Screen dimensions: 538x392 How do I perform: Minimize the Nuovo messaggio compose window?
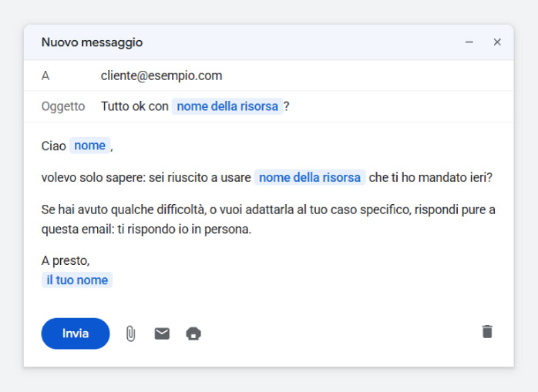point(469,42)
